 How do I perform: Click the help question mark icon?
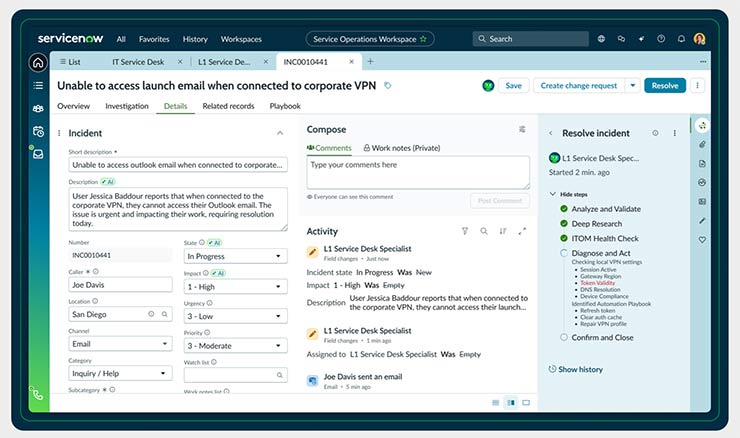tap(661, 39)
